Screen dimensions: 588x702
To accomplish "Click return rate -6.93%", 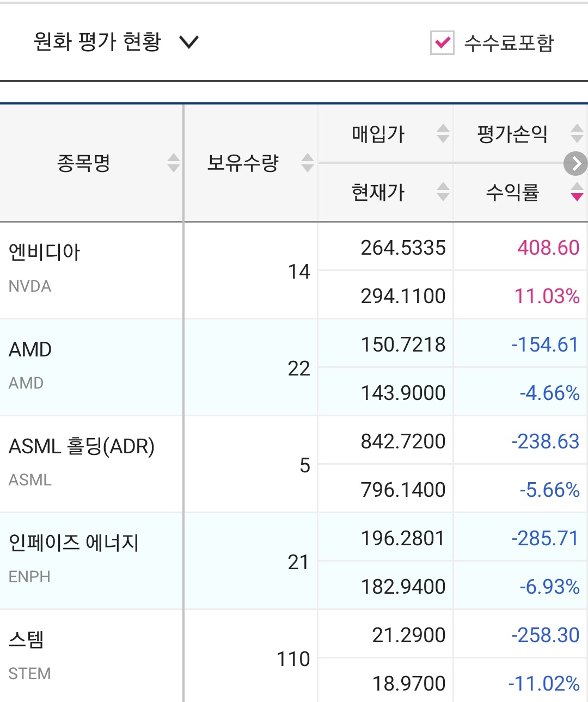I will (549, 587).
